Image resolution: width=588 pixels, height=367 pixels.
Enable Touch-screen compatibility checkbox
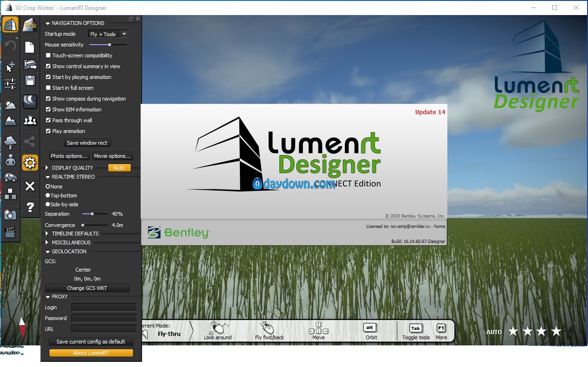tap(48, 55)
